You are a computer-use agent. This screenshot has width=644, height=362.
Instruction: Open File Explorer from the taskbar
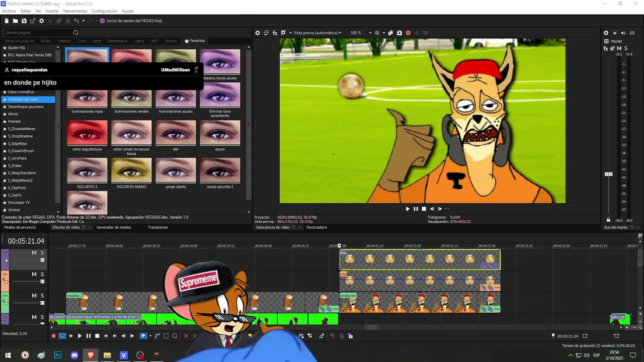click(x=107, y=355)
